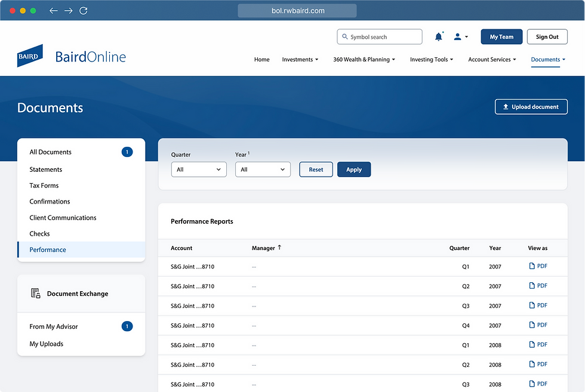
Task: Click the My Team button
Action: 501,36
